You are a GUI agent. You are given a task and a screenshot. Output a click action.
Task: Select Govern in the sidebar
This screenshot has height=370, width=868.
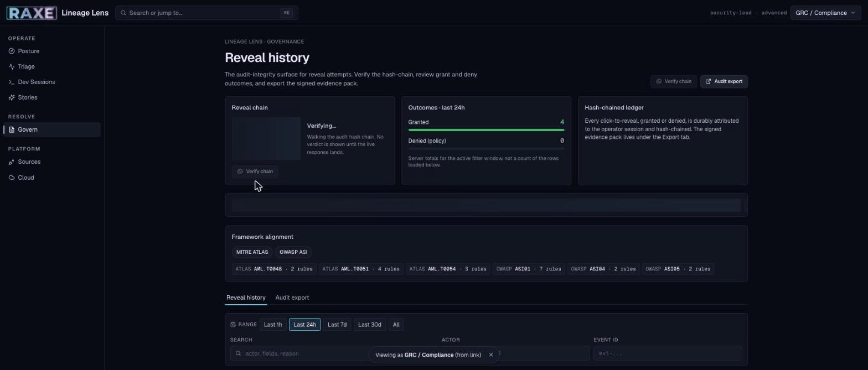pyautogui.click(x=51, y=129)
